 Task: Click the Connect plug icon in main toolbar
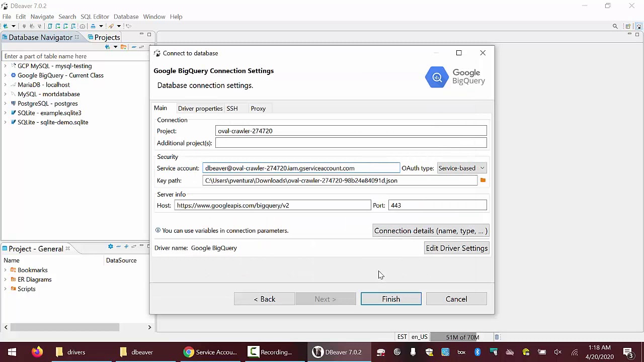coord(24,26)
